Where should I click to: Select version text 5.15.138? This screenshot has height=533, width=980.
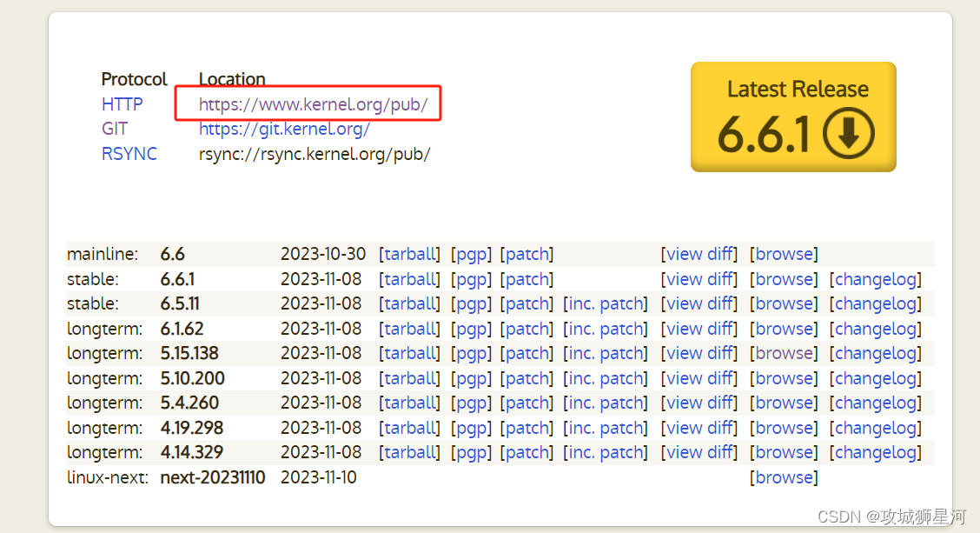click(189, 353)
